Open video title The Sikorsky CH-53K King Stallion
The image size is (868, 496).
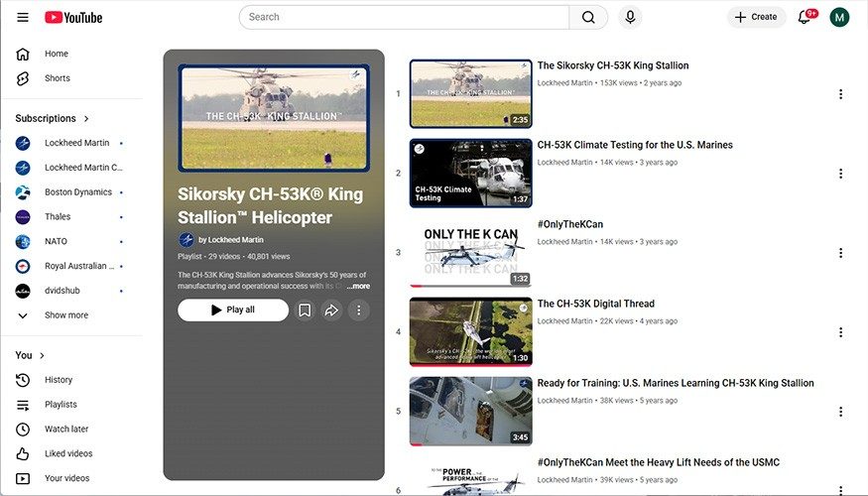click(x=613, y=65)
